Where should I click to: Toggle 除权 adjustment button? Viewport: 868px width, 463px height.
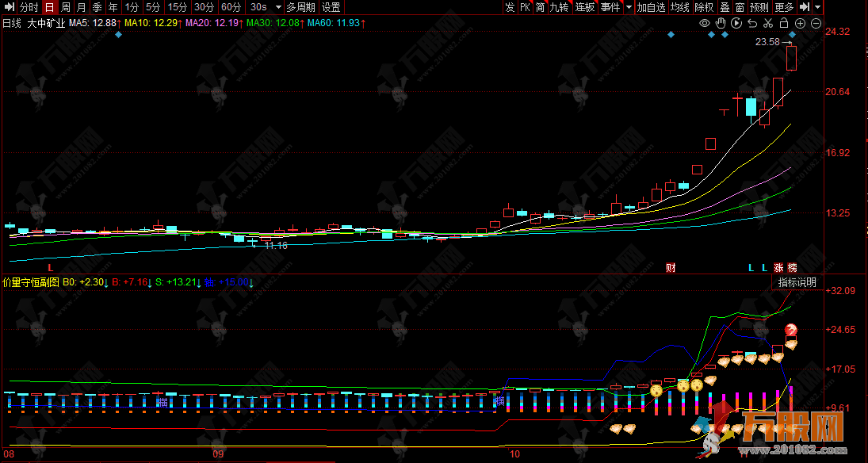click(704, 7)
